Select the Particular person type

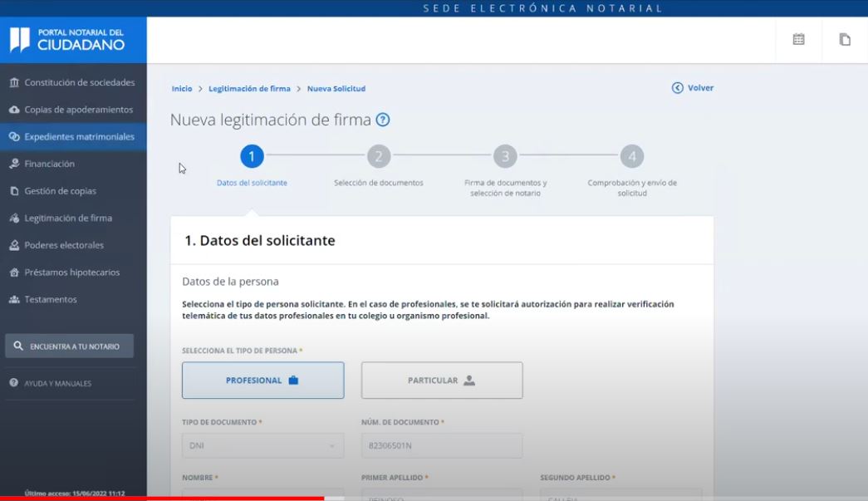(x=442, y=381)
